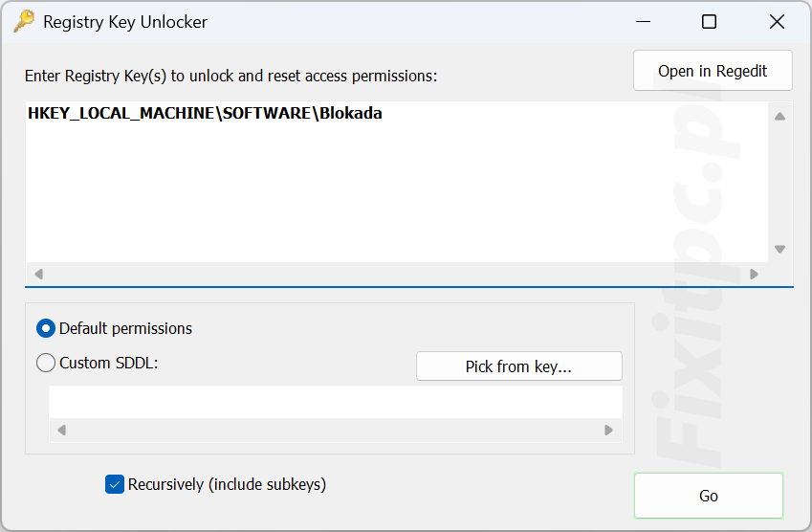Choose the Custom SDDL option
This screenshot has width=812, height=532.
(x=46, y=363)
